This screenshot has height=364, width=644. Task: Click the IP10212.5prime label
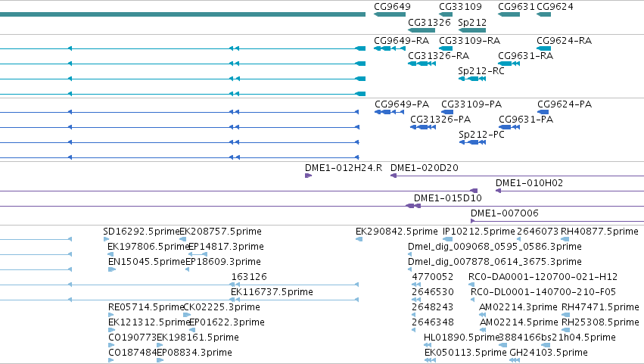pos(479,232)
